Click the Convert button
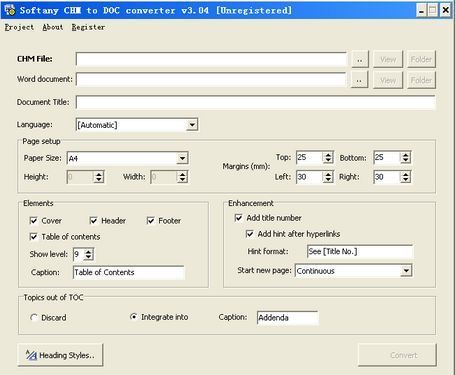455x375 pixels. pyautogui.click(x=397, y=355)
